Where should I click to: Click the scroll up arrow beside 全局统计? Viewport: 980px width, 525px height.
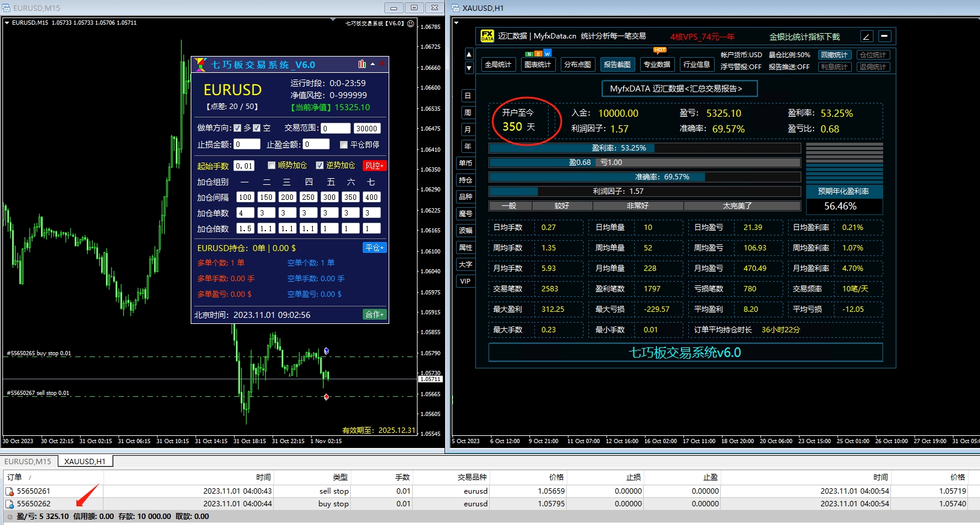click(x=469, y=54)
